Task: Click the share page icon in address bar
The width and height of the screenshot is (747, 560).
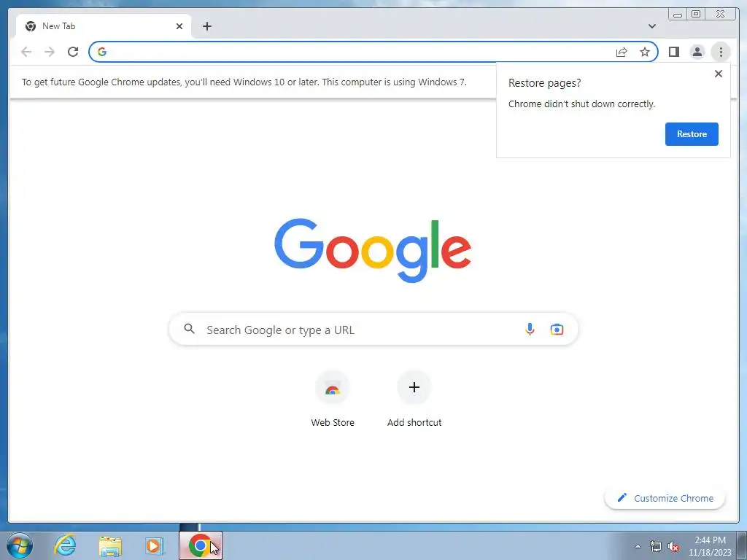Action: pos(622,52)
